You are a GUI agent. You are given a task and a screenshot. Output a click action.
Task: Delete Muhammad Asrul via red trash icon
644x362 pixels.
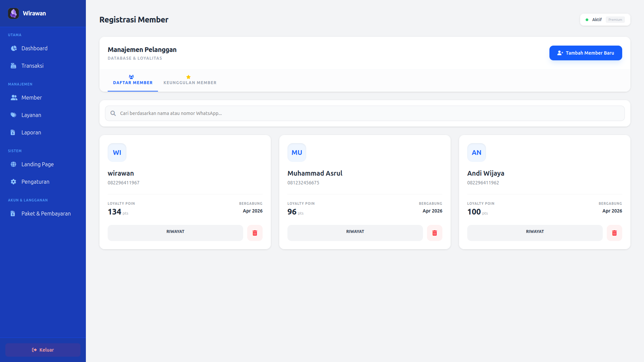coord(435,233)
